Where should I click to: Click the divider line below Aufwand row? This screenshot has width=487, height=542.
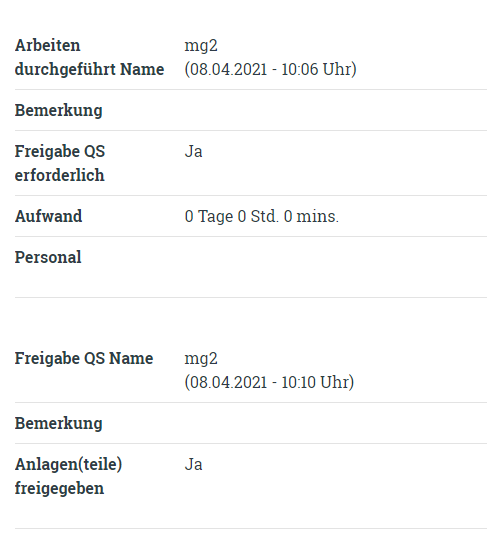pos(251,236)
